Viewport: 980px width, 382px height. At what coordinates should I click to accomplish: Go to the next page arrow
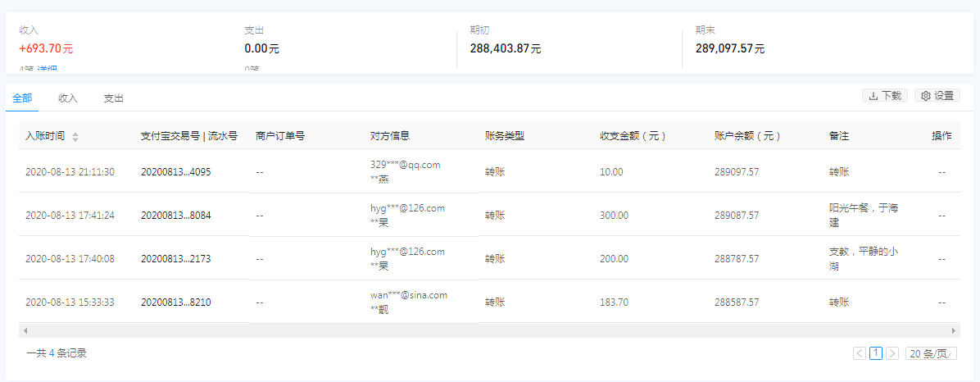tap(892, 353)
